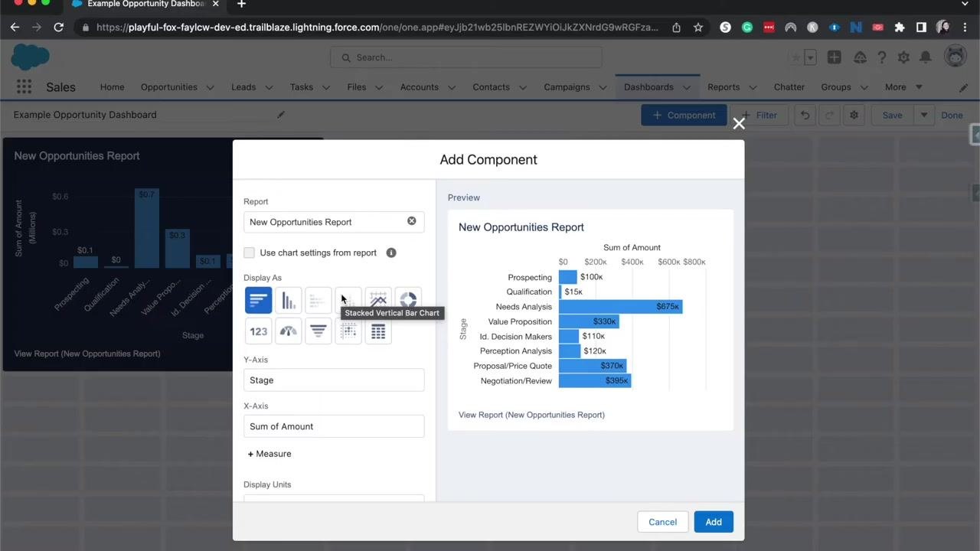Cancel the Add Component dialog

(662, 522)
